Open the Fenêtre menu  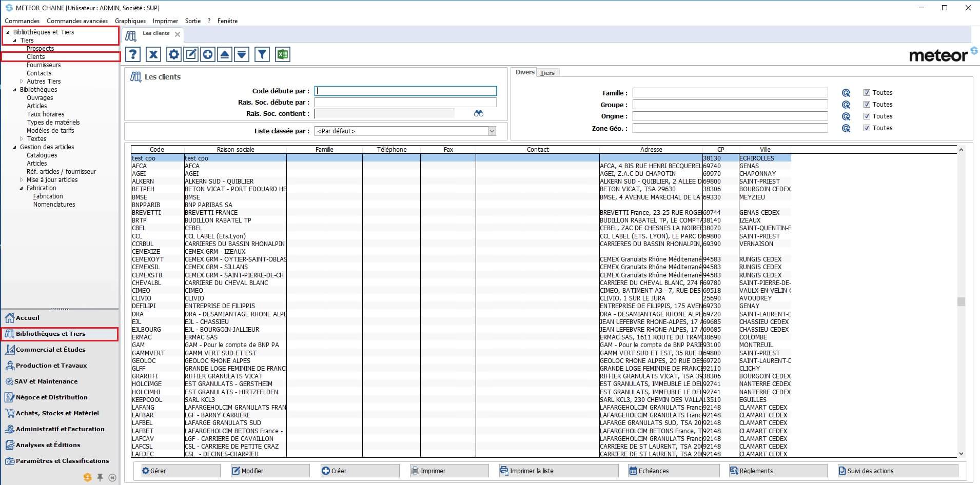227,21
